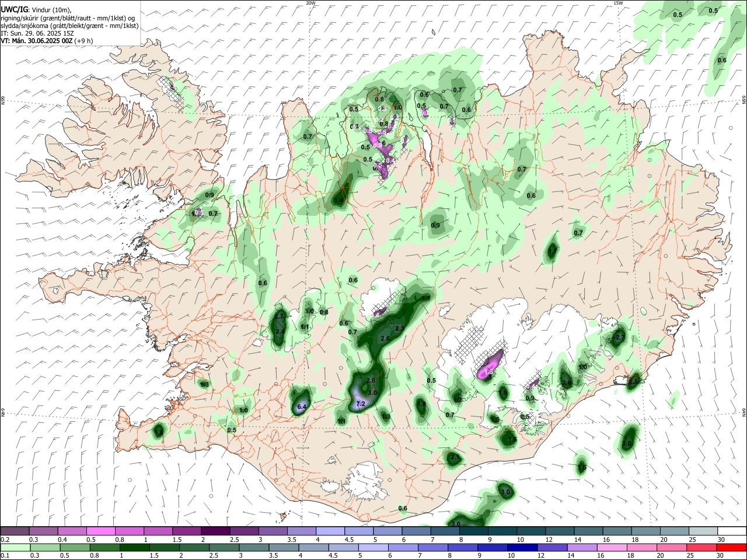Select the 2.3 rainfall label on the map
This screenshot has height=560, width=747.
[400, 329]
